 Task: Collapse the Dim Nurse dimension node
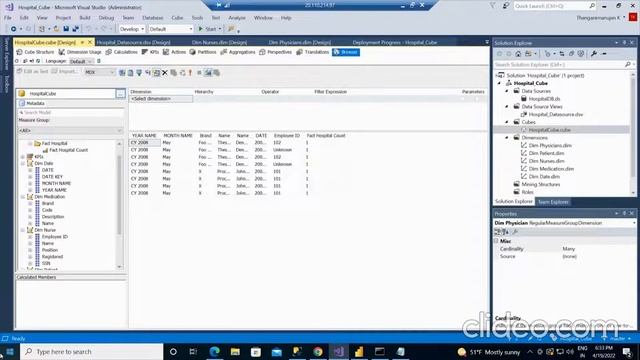pos(23,230)
